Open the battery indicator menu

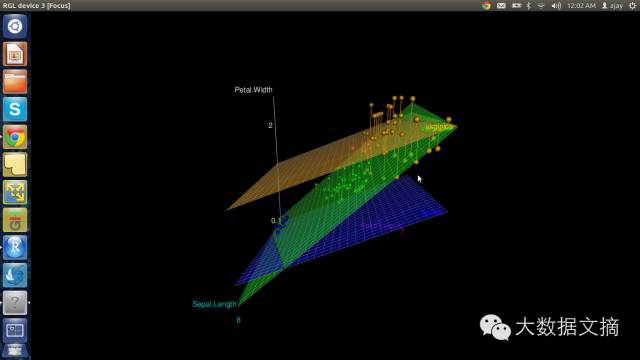(x=516, y=5)
